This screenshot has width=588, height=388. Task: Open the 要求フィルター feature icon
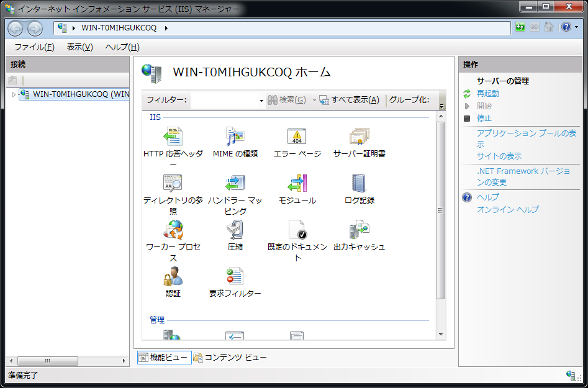[x=235, y=276]
